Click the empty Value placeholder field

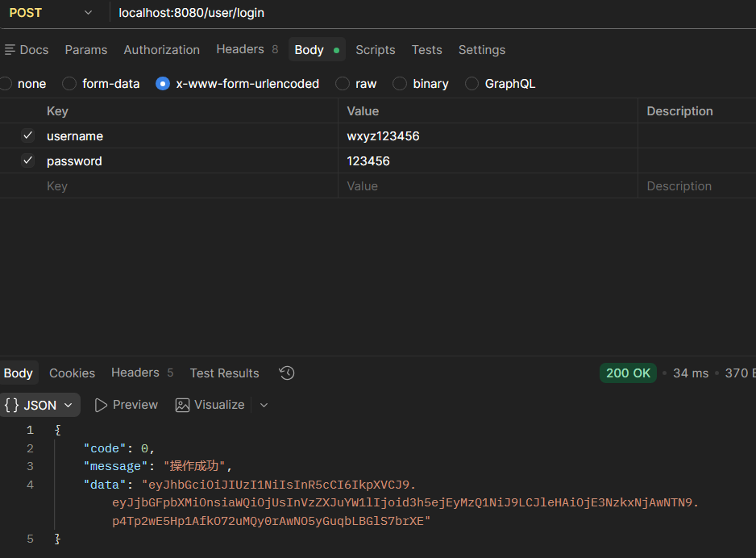(488, 186)
